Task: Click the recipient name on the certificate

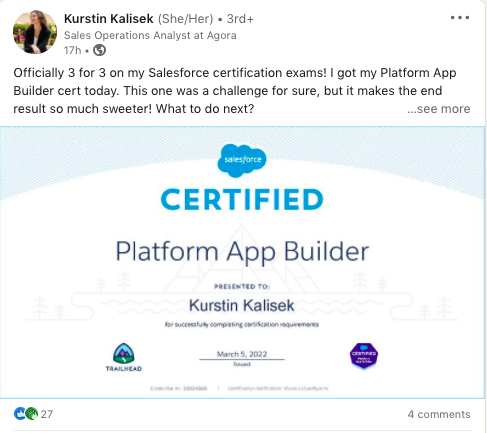Action: click(242, 305)
